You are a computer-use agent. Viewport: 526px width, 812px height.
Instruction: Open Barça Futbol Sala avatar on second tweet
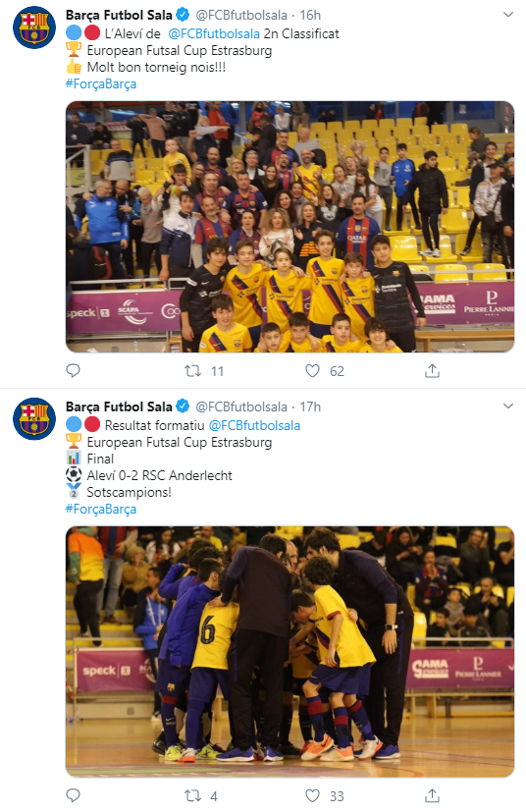tap(34, 419)
